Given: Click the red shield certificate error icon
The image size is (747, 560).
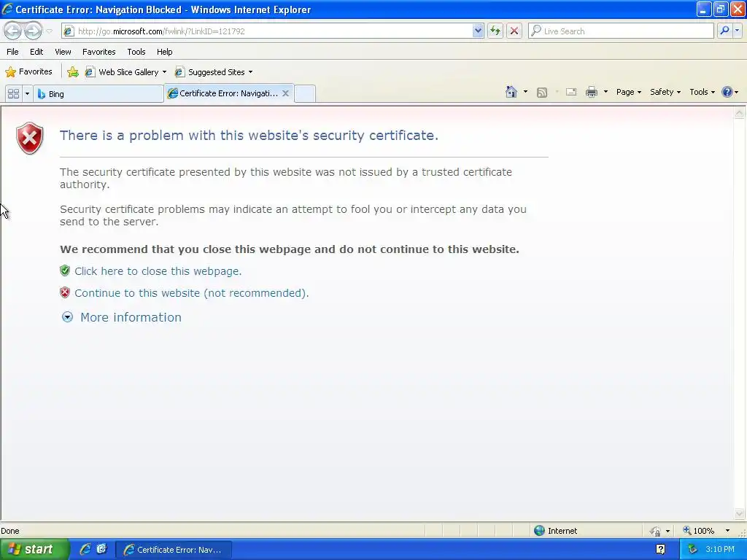Looking at the screenshot, I should tap(29, 138).
